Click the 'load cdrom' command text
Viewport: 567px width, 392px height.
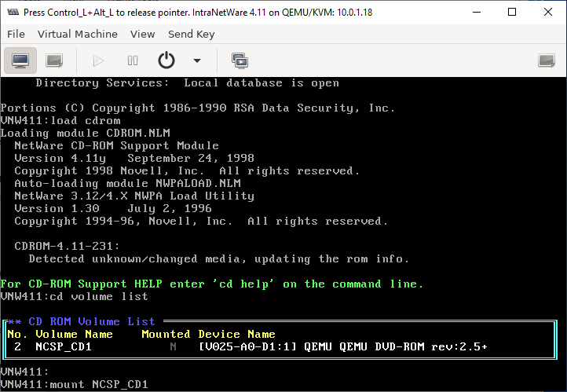coord(86,121)
